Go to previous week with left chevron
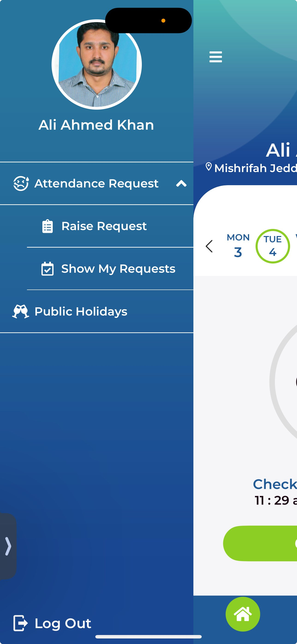 209,246
